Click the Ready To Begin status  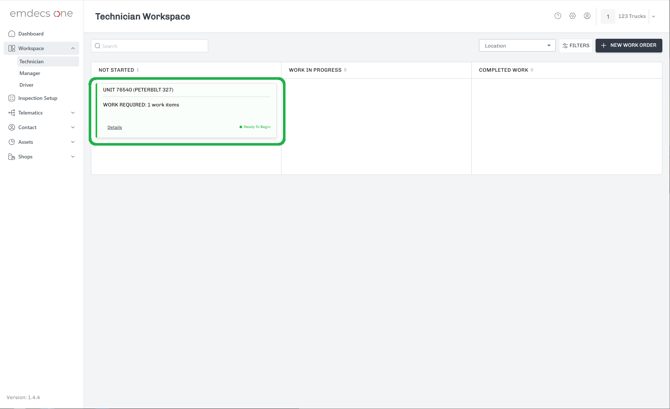pyautogui.click(x=255, y=127)
